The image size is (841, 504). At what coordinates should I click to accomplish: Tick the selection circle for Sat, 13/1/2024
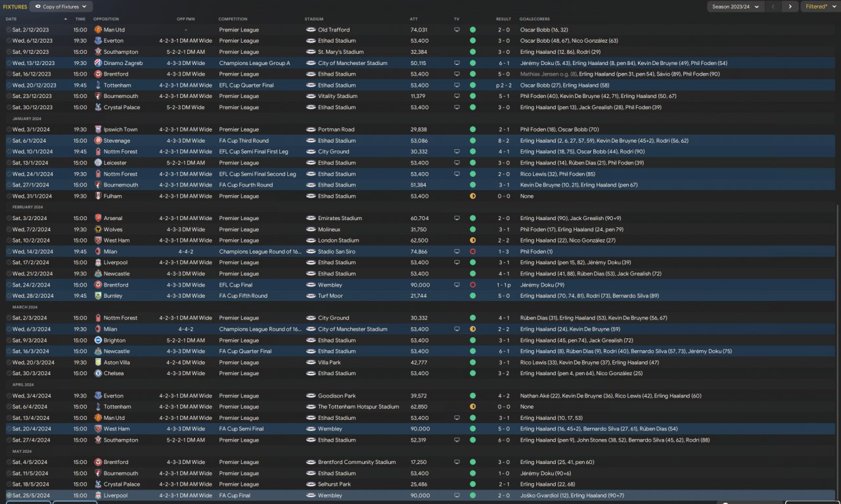pyautogui.click(x=9, y=163)
